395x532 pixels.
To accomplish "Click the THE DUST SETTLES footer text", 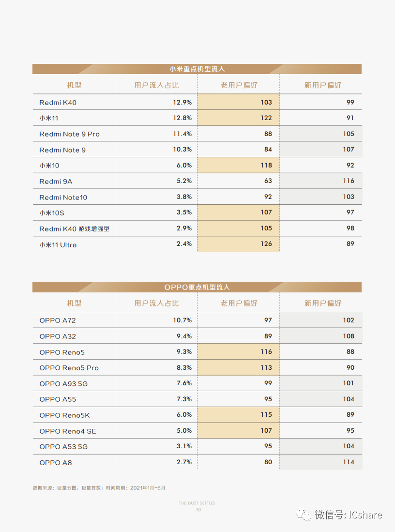I will [x=197, y=503].
